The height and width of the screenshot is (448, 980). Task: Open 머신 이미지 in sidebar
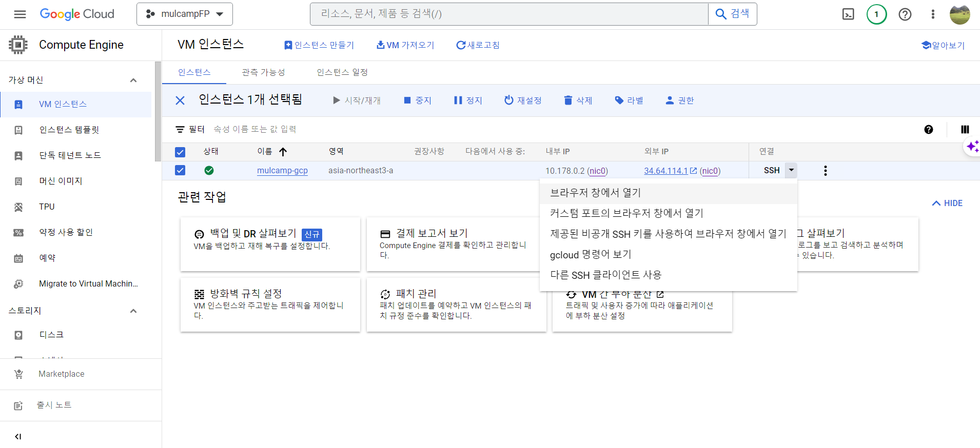point(76,181)
